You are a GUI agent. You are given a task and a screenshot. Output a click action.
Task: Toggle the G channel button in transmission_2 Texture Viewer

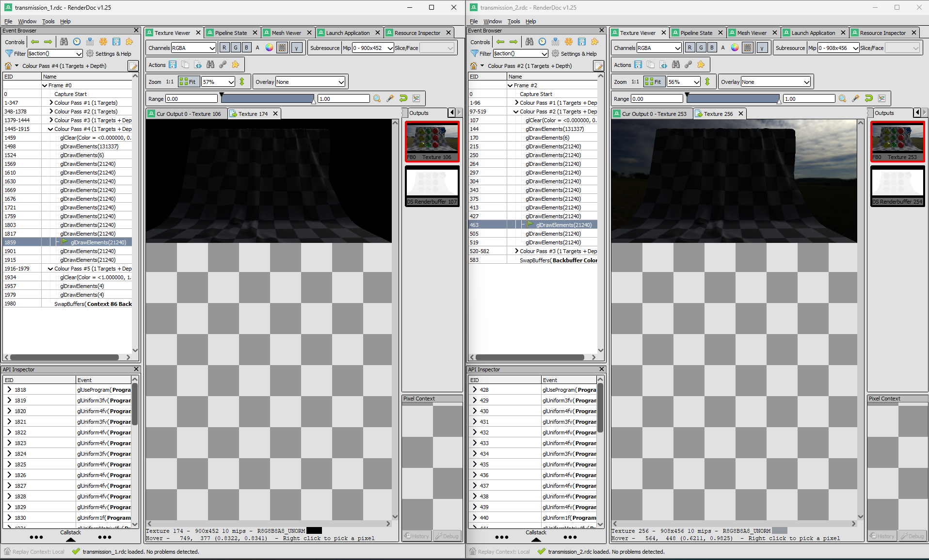(x=701, y=48)
